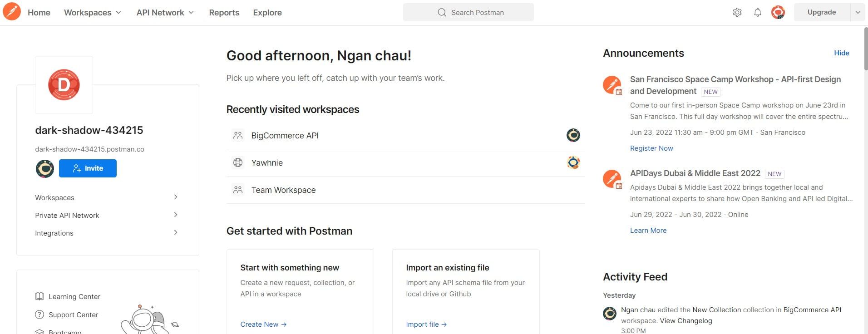Viewport: 868px width, 334px height.
Task: Open the dropdown arrow beside Upgrade
Action: pos(858,12)
